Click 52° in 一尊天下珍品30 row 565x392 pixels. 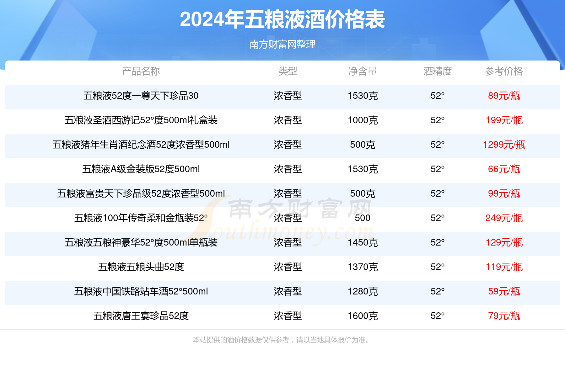tap(438, 96)
